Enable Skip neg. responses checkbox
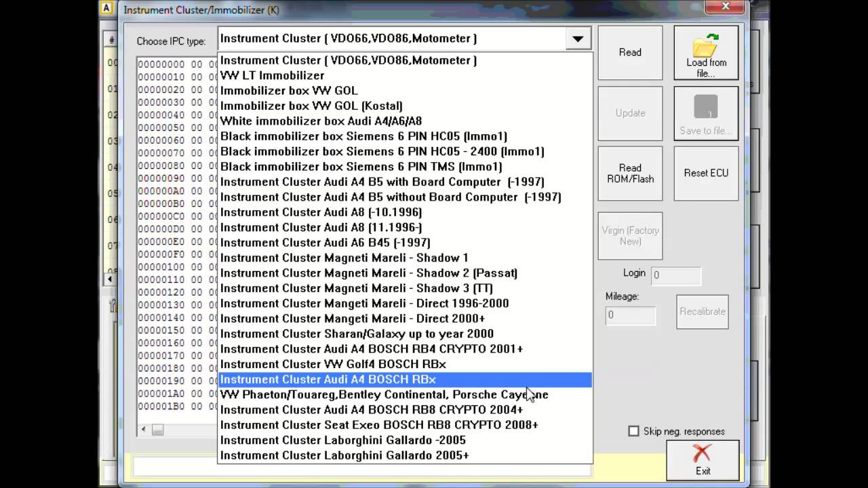 tap(633, 431)
